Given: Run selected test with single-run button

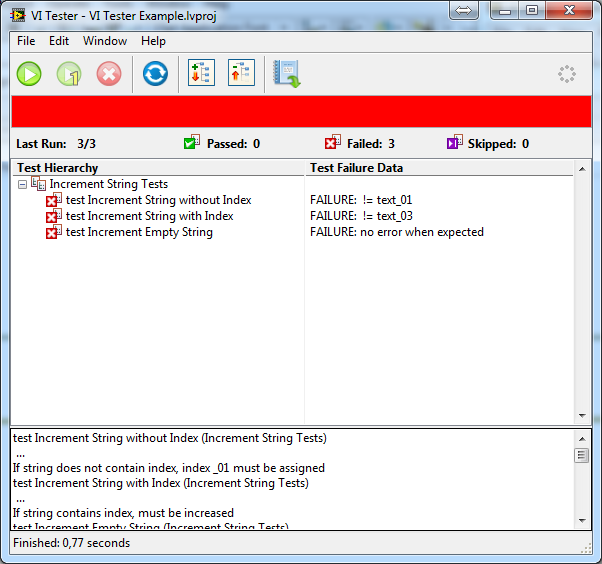Looking at the screenshot, I should 69,74.
